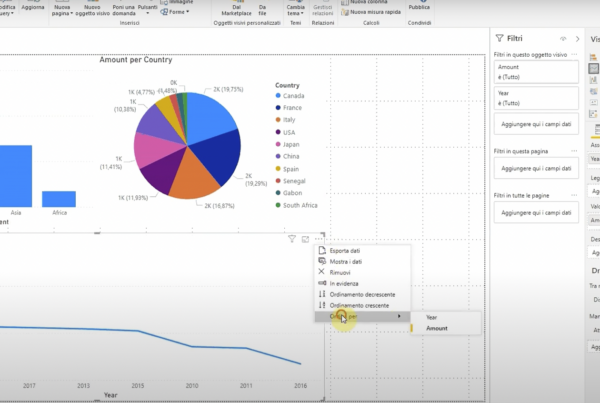Click Nuovo oggetto visivo in the ribbon

92,10
